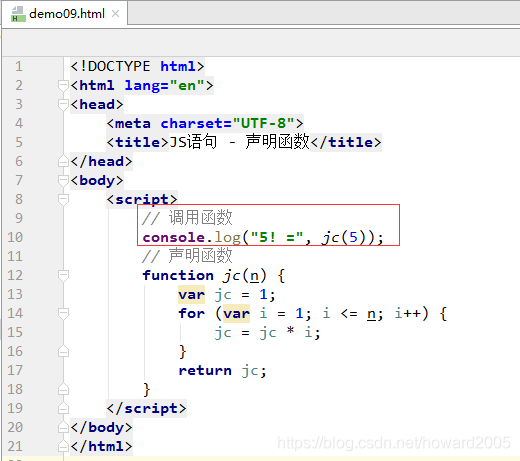520x461 pixels.
Task: Click the function keyword on line 12
Action: coord(178,275)
